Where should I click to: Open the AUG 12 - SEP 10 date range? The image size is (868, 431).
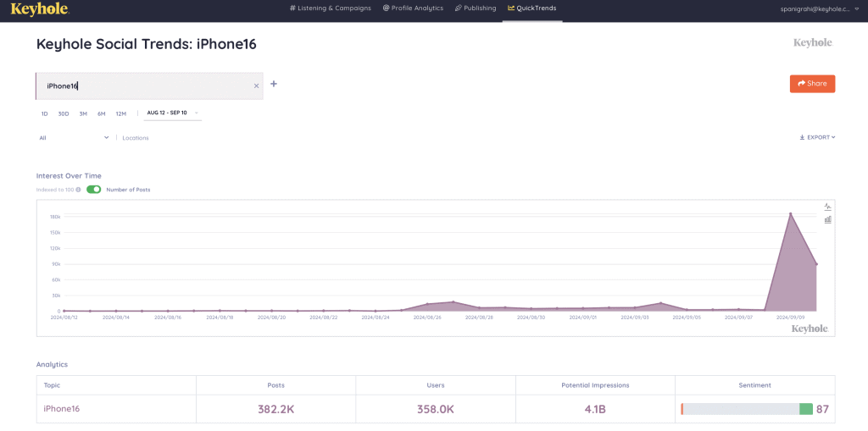click(172, 113)
